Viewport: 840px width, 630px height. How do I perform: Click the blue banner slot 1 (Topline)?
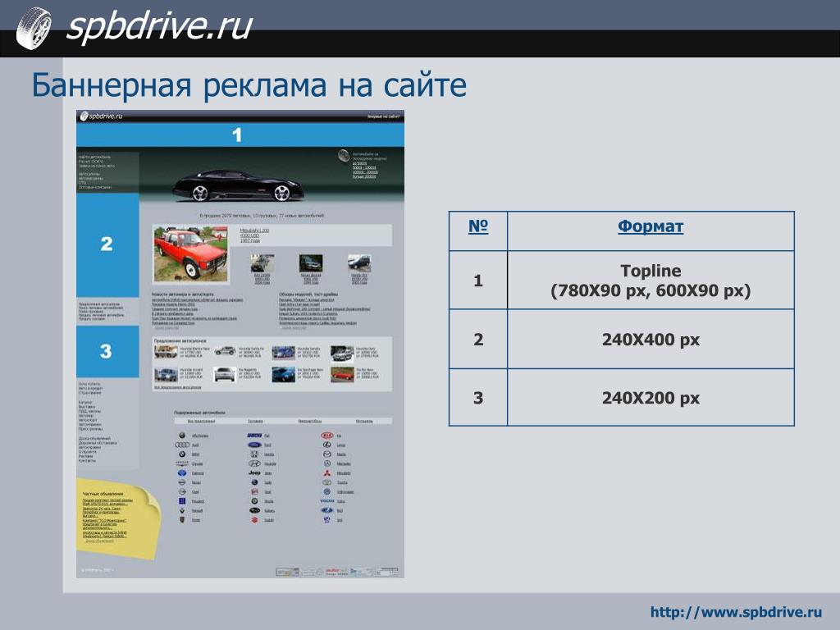(x=240, y=135)
